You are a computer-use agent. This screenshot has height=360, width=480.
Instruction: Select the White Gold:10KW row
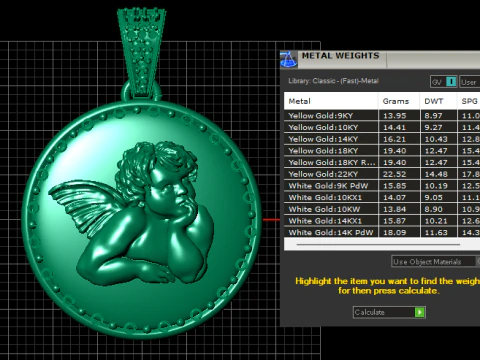click(382, 209)
